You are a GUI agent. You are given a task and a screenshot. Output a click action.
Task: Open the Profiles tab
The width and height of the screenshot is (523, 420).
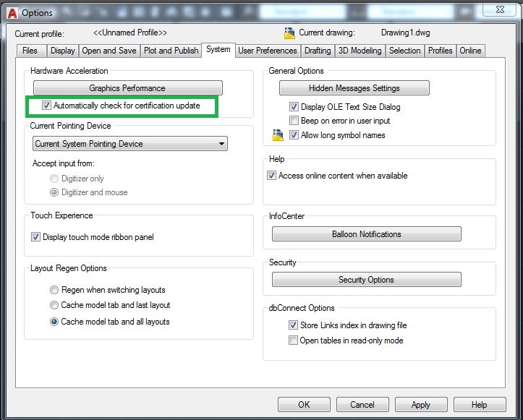point(441,51)
